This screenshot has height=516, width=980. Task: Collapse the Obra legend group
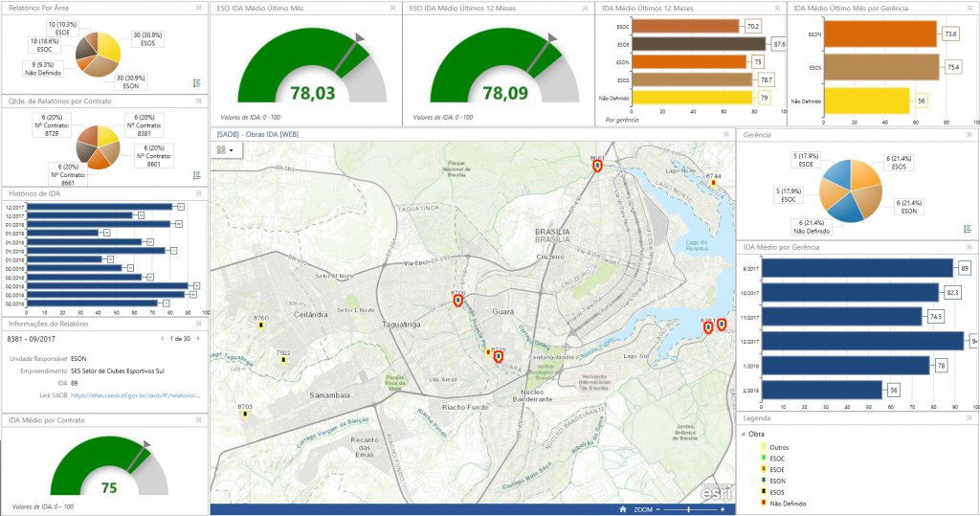[x=743, y=434]
